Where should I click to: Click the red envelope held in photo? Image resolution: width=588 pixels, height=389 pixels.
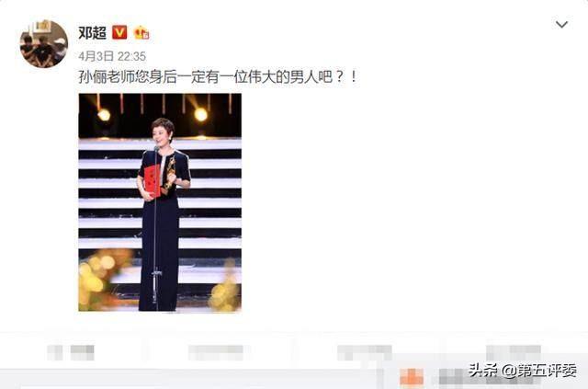[x=153, y=181]
